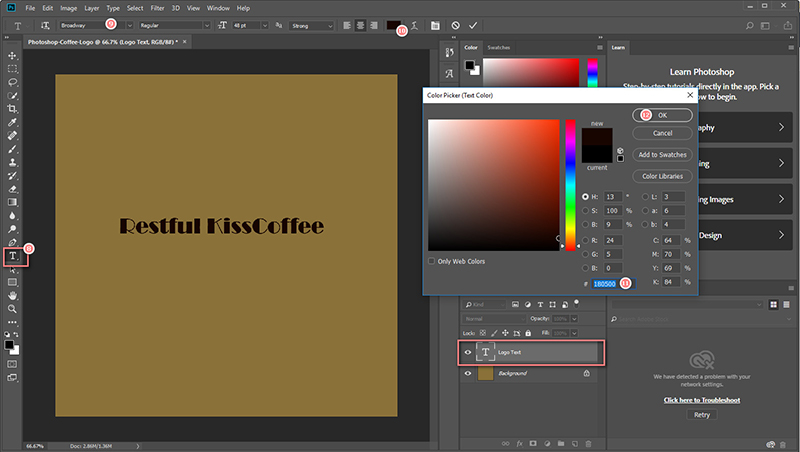Select the Horizontal Type tool
Viewport: 800px width, 452px height.
pyautogui.click(x=13, y=256)
